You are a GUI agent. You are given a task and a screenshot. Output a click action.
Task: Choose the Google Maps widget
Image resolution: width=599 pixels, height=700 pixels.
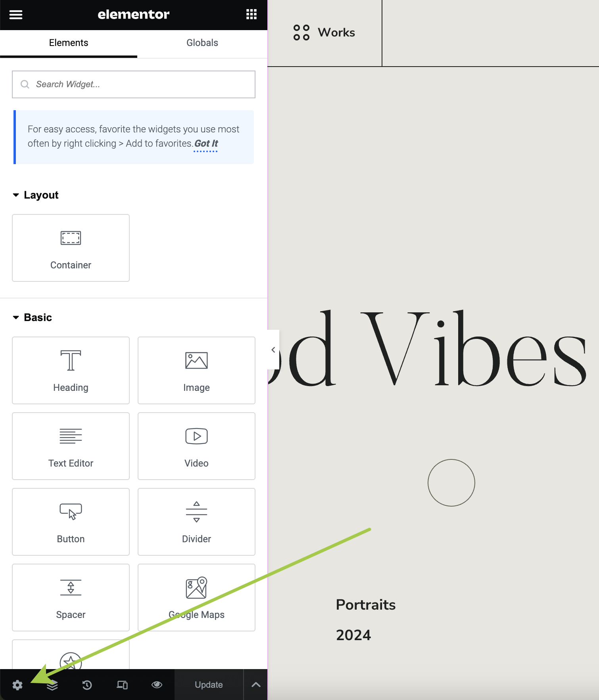click(196, 597)
